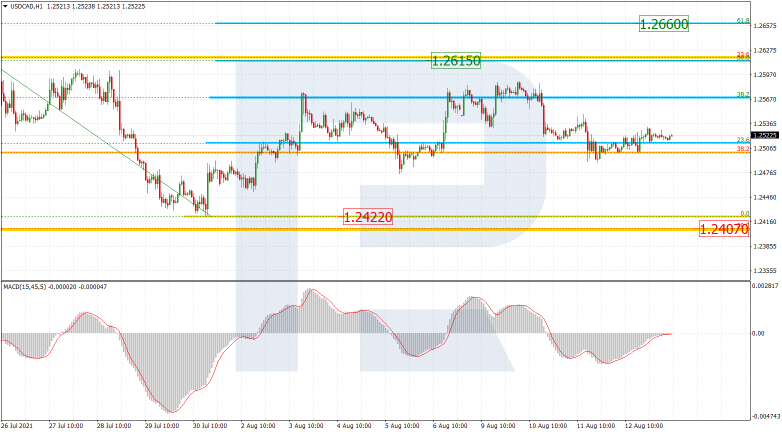Image resolution: width=782 pixels, height=432 pixels.
Task: Click the 2 Aug 10:00 time label
Action: coord(258,426)
